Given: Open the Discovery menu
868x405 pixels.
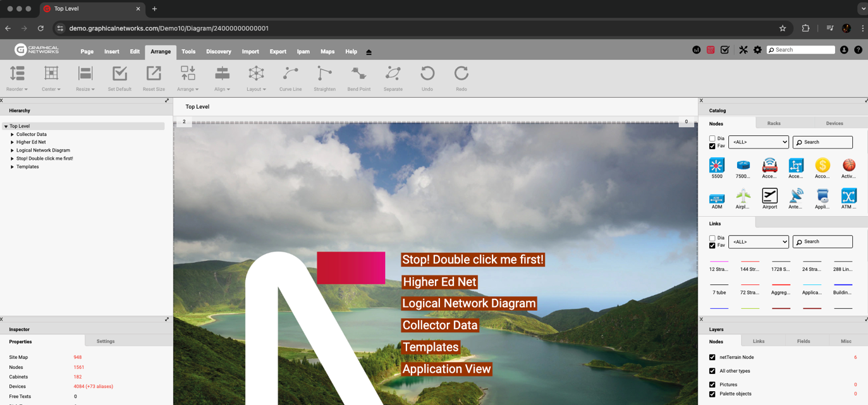Looking at the screenshot, I should [219, 52].
